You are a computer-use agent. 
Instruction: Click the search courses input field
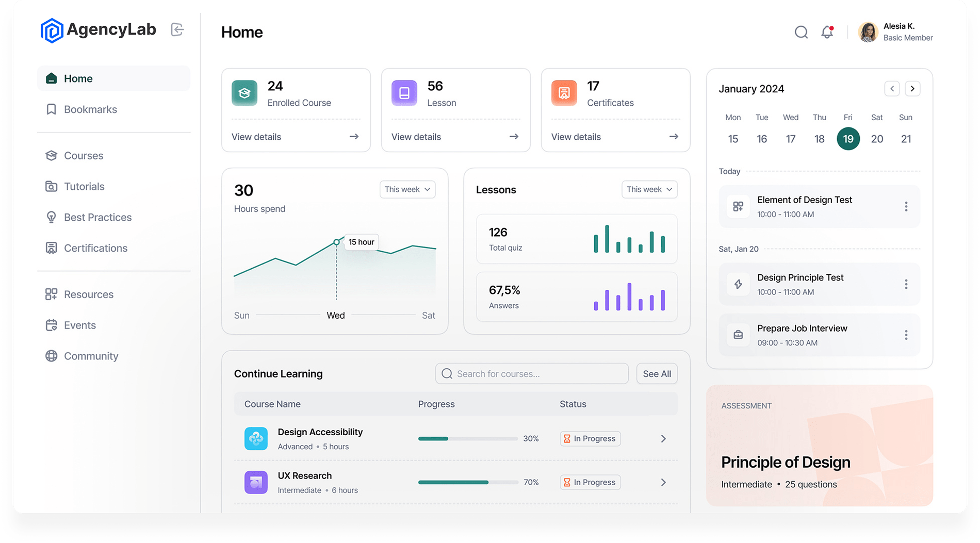pos(531,373)
